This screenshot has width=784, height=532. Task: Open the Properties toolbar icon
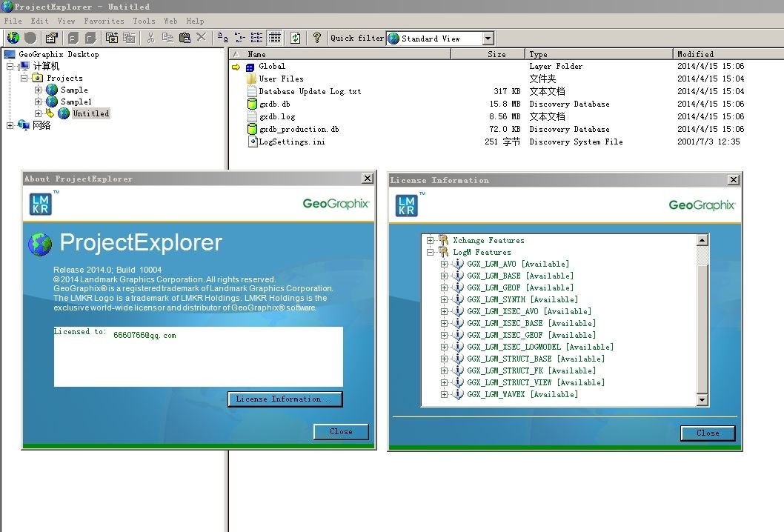tap(51, 38)
